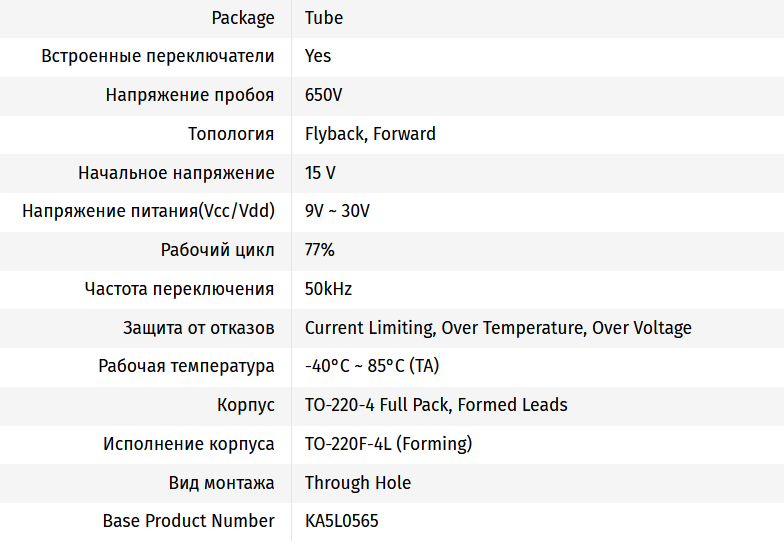The height and width of the screenshot is (544, 784).
Task: Select the 'KA5L0565' base product number
Action: coord(342,521)
